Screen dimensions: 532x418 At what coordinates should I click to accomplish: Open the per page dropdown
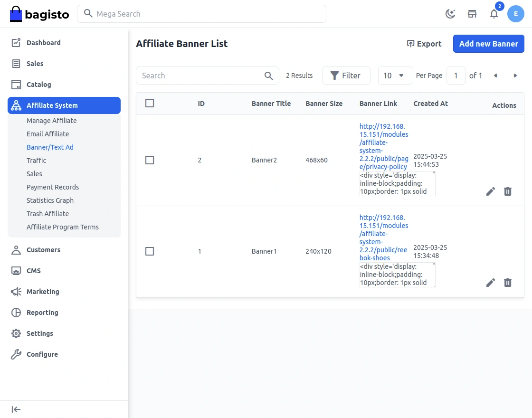coord(395,76)
